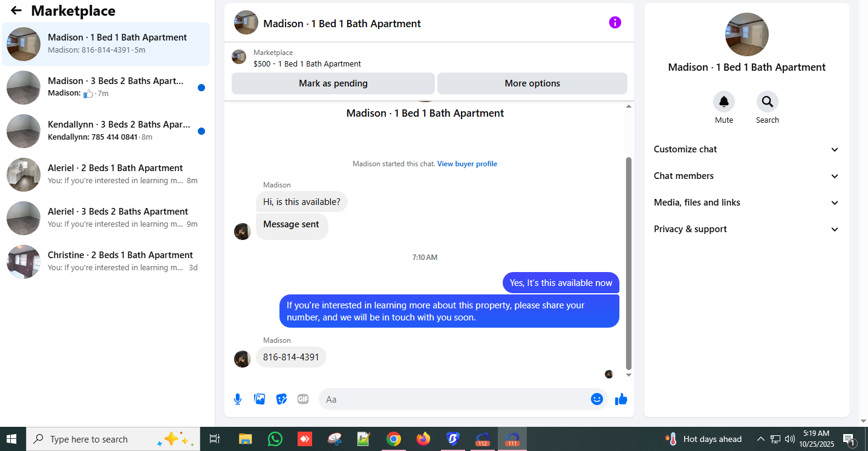868x451 pixels.
Task: Open Christine 2 Beds 1 Bath conversation
Action: (x=106, y=262)
